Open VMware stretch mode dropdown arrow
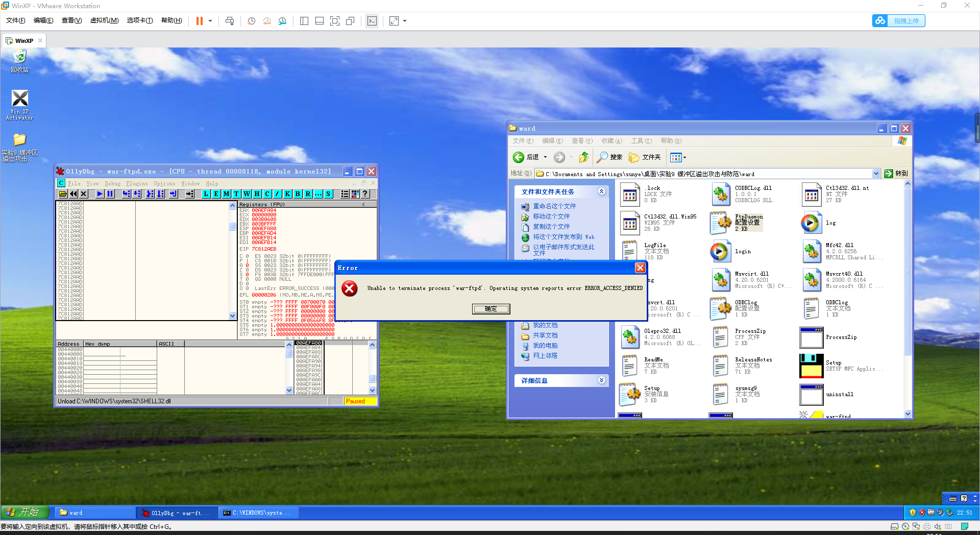The width and height of the screenshot is (980, 535). pos(405,21)
